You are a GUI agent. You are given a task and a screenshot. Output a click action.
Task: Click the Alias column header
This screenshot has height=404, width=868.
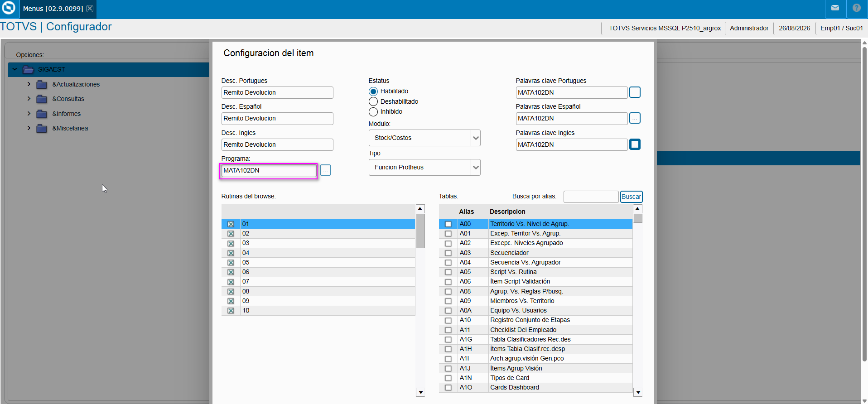[x=466, y=212]
